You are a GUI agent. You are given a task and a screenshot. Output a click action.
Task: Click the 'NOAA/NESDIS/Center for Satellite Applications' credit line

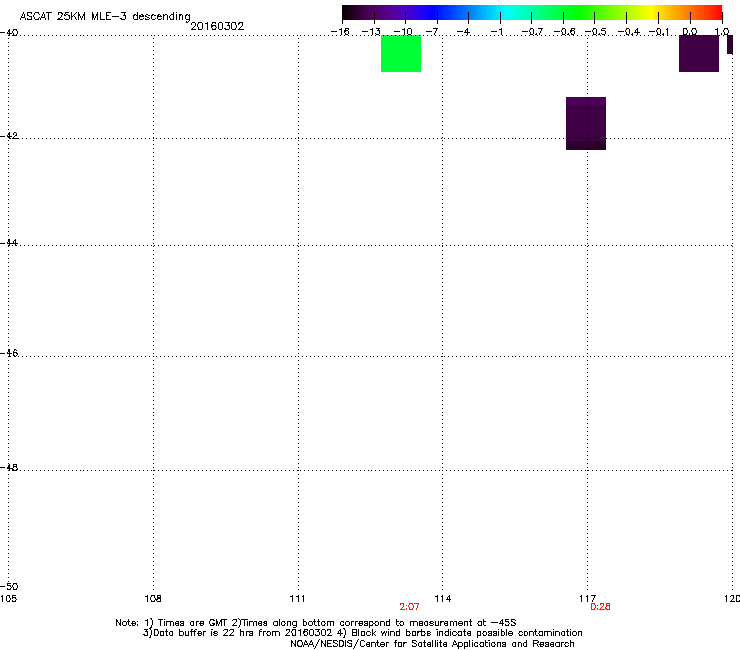click(432, 644)
